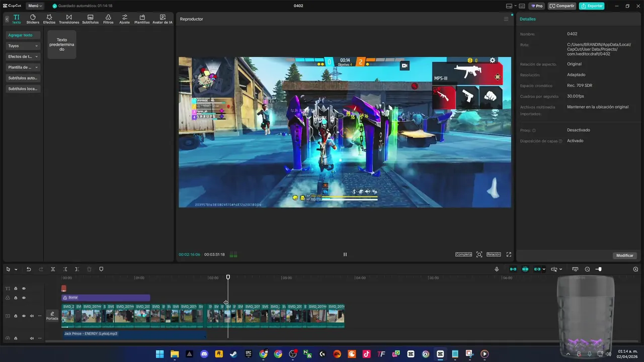Click the Exportar button
This screenshot has height=362, width=644.
(592, 6)
